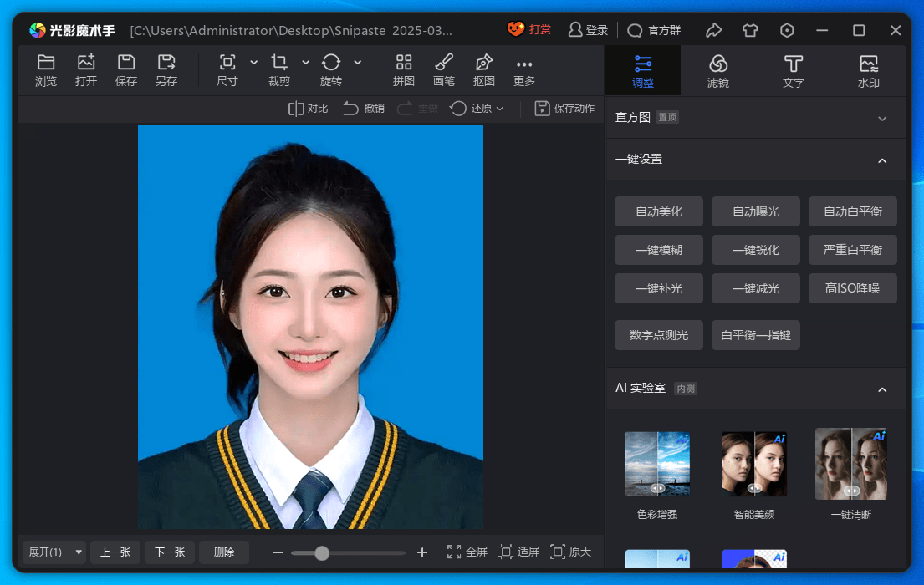924x585 pixels.
Task: Switch to the 水印 watermark tab
Action: pos(869,70)
